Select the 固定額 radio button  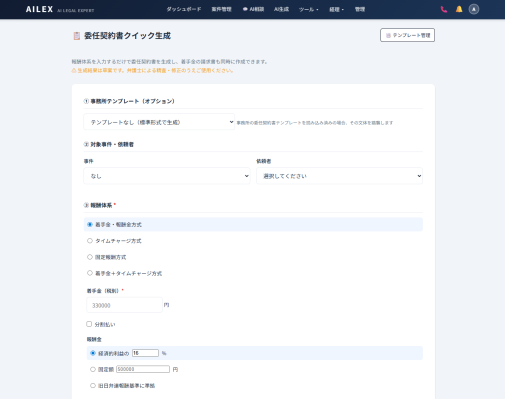click(93, 369)
